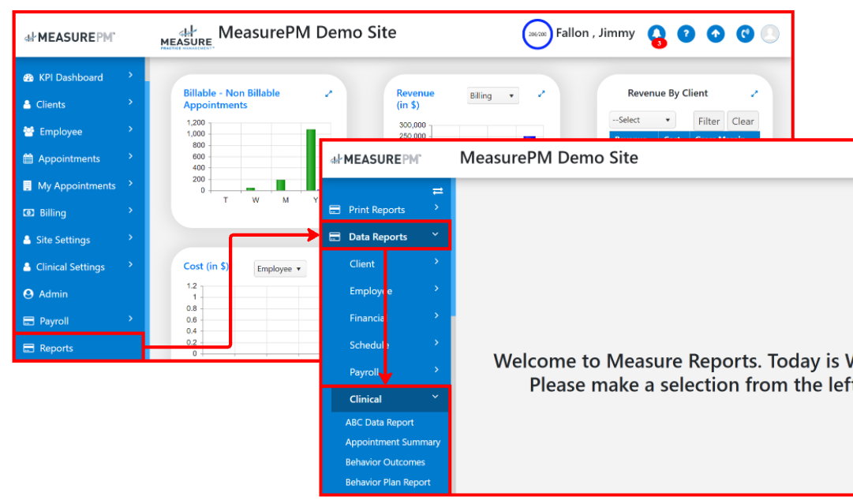Click the Fallon, Jimmy user name
853x504 pixels.
(x=595, y=33)
